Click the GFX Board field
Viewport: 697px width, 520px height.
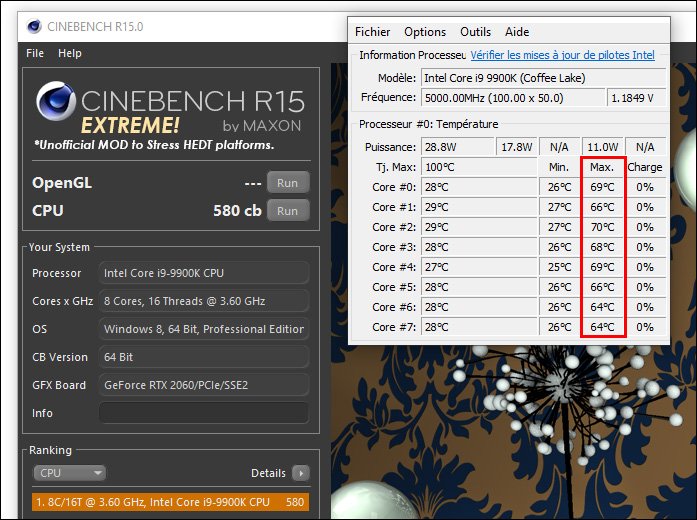pos(203,385)
